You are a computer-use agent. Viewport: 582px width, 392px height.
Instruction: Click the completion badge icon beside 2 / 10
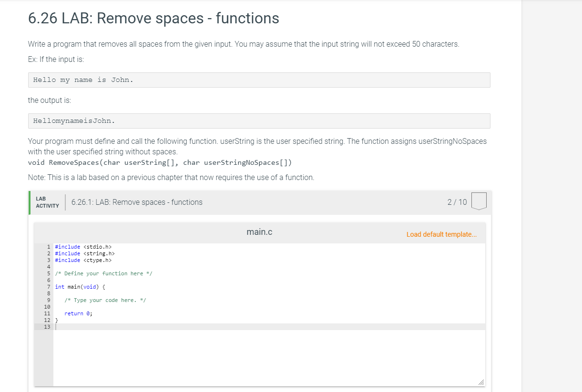tap(479, 202)
